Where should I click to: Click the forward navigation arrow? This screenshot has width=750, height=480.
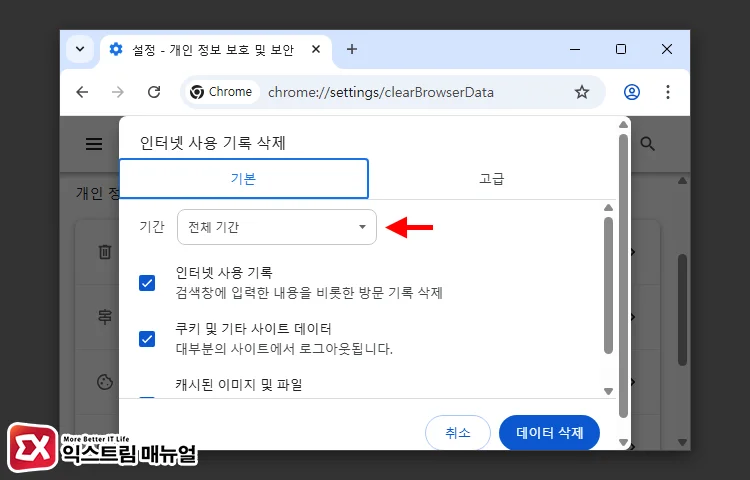tap(118, 92)
